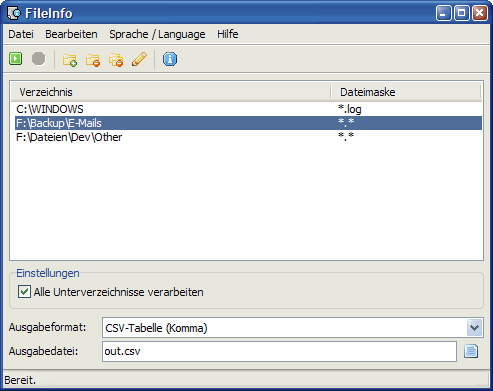This screenshot has height=391, width=493.
Task: Click the browse output file icon
Action: tap(471, 351)
